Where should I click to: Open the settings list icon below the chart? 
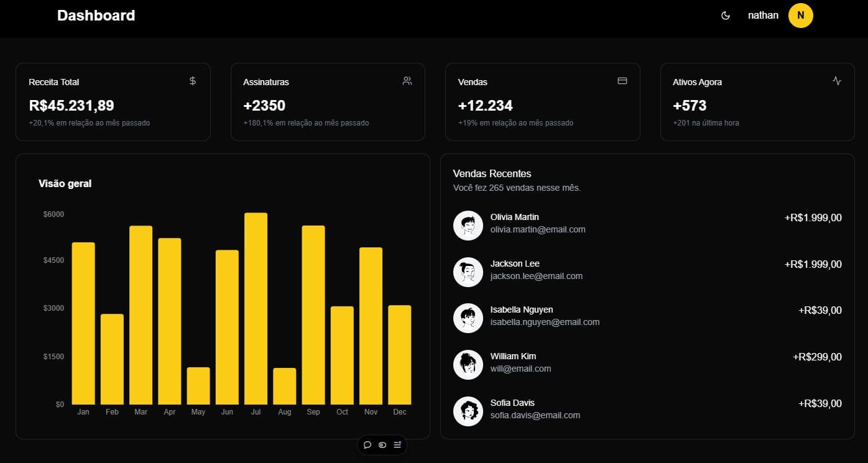396,445
